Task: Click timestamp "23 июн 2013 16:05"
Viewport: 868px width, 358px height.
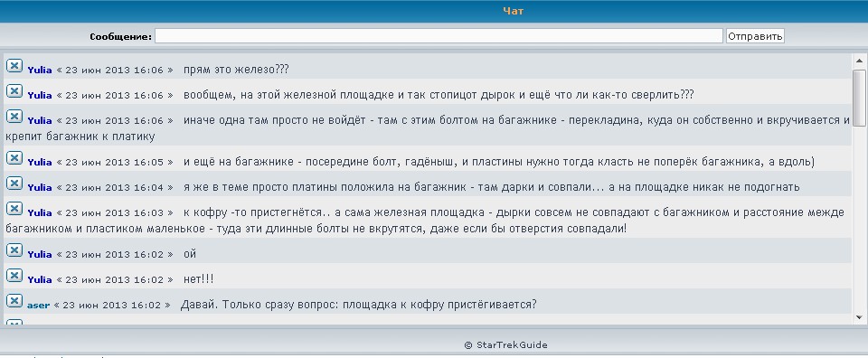Action: pyautogui.click(x=115, y=163)
